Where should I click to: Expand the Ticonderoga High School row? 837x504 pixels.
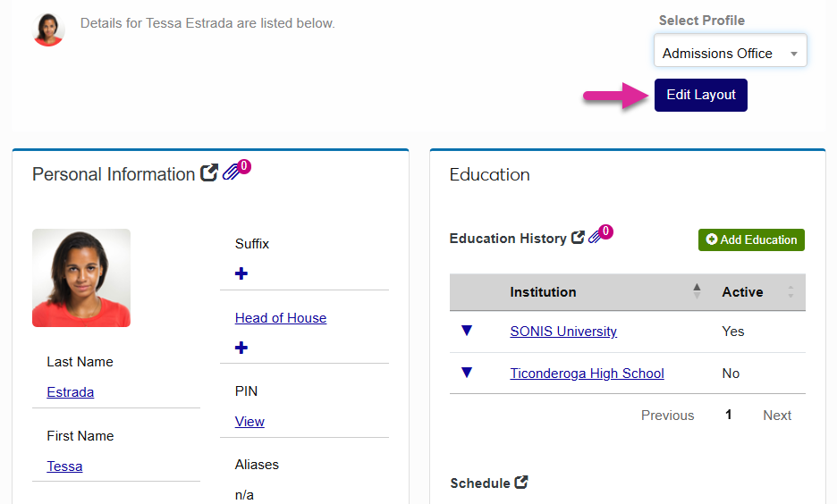466,373
